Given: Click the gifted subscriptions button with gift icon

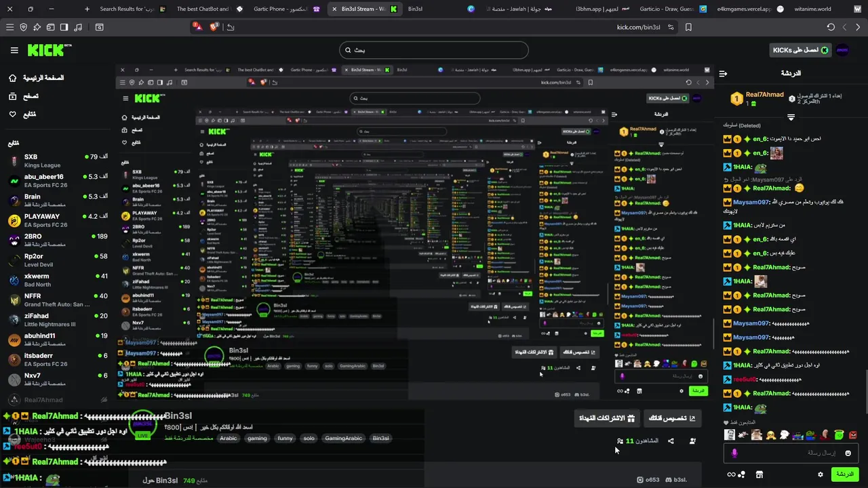Looking at the screenshot, I should (607, 418).
